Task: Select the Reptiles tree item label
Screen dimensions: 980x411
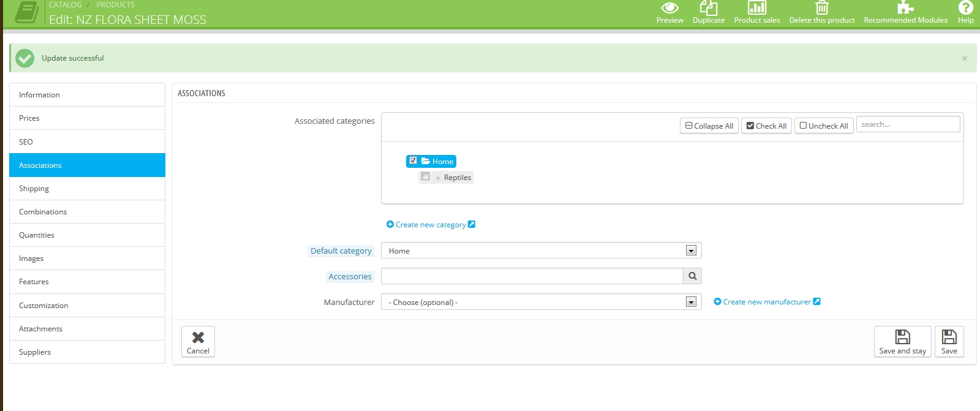Action: coord(458,178)
